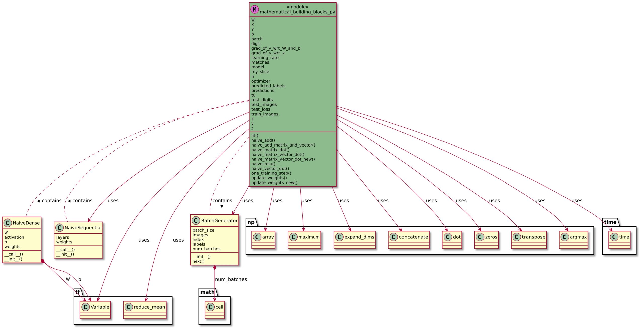Select the np package tab label
Screen dimensions: 644x329
pos(251,222)
